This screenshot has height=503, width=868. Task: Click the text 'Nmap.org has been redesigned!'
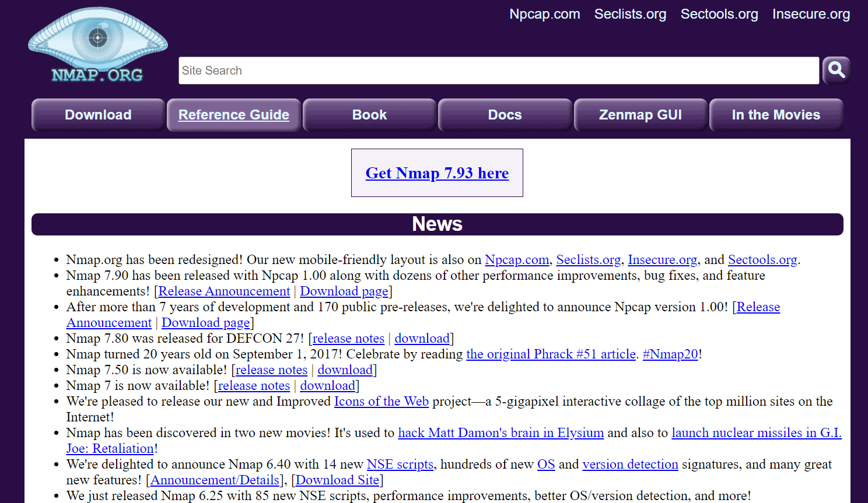155,259
